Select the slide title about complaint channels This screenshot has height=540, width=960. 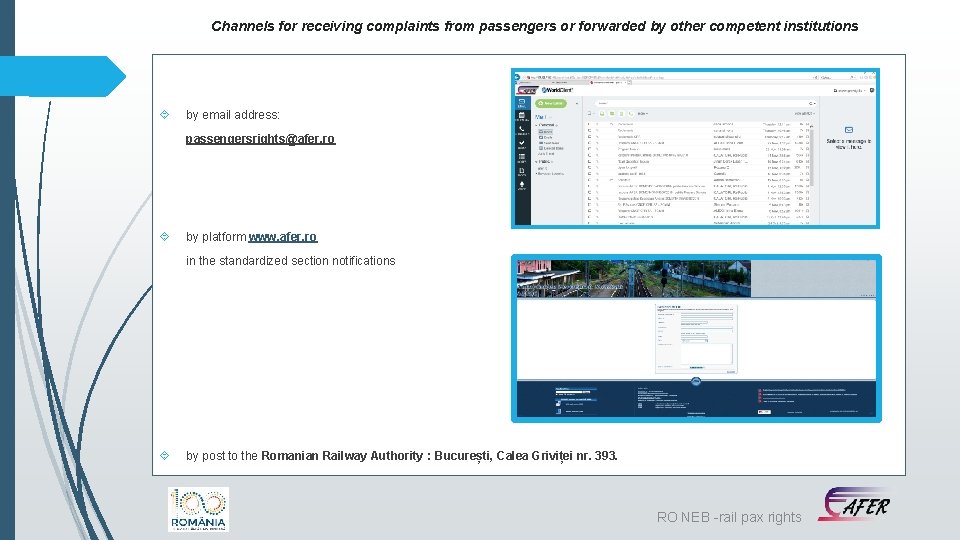pos(534,26)
